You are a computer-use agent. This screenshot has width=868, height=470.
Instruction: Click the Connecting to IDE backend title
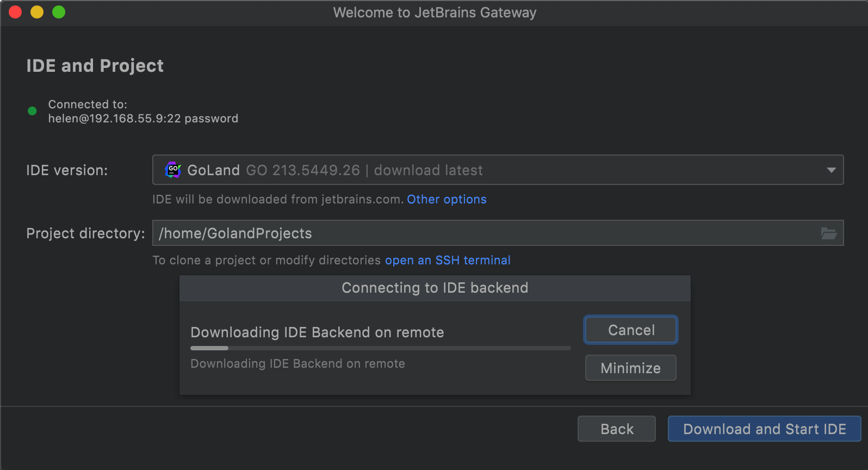435,288
